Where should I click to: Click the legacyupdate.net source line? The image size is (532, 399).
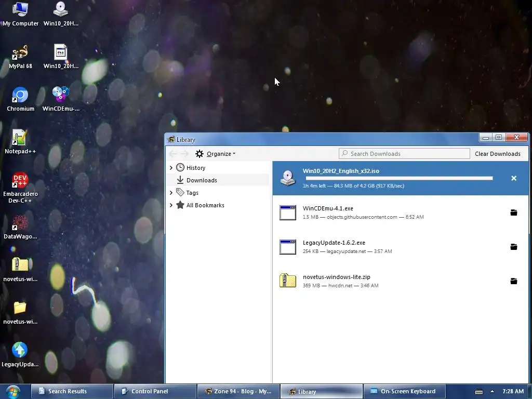[347, 251]
